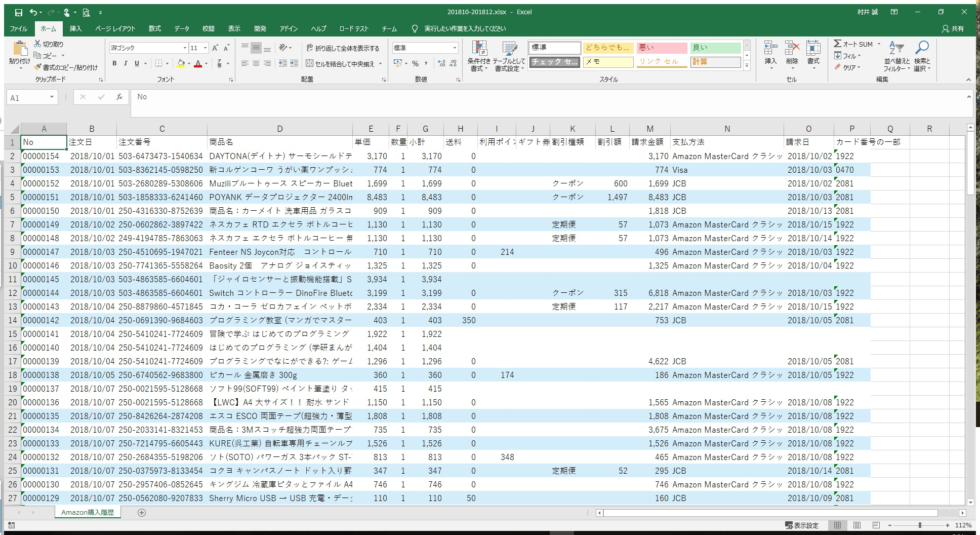Viewport: 980px width, 535px height.
Task: Apply bold formatting to selected cell
Action: click(113, 63)
